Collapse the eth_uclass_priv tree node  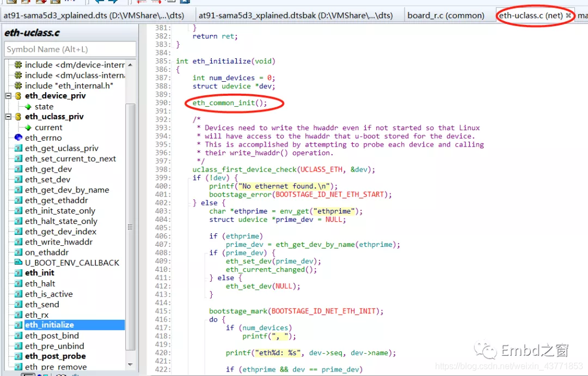coord(9,117)
